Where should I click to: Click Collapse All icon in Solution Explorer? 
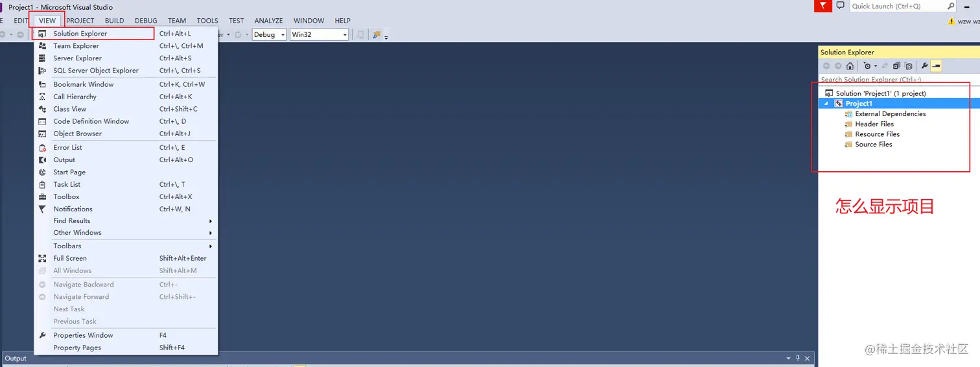(x=896, y=65)
